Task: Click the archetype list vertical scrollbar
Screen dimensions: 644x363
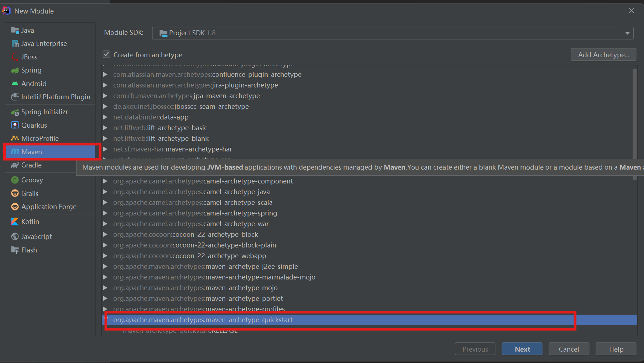Action: coord(634,124)
